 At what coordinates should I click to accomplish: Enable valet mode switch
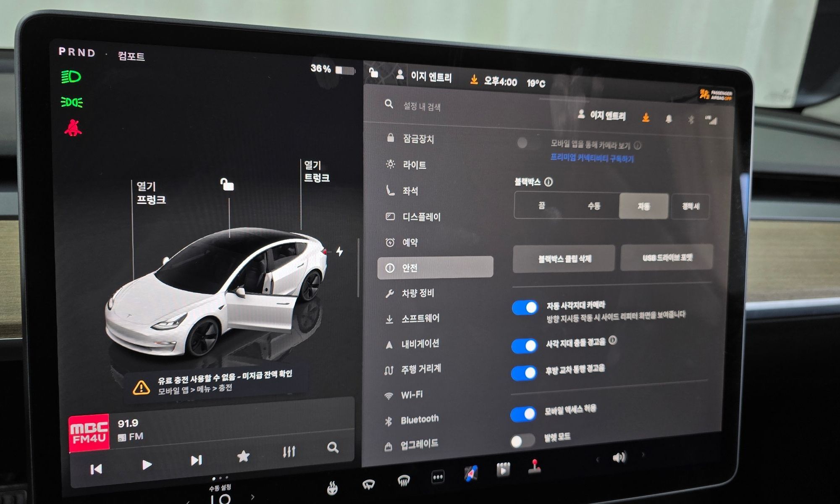click(522, 441)
